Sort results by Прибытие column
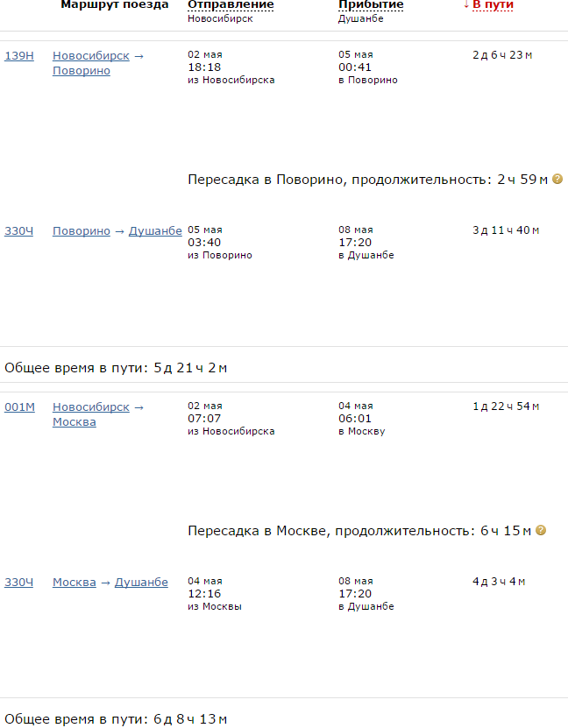Screen dimensions: 568x728 [371, 5]
